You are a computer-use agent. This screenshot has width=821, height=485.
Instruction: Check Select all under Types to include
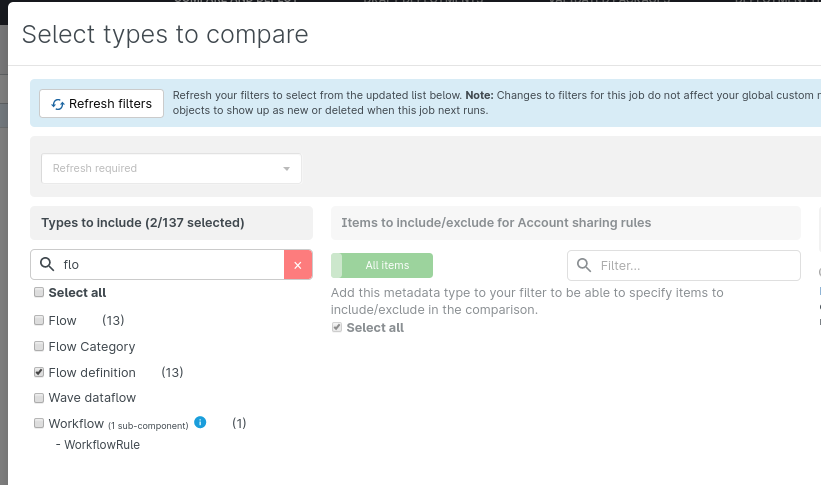[x=39, y=293]
